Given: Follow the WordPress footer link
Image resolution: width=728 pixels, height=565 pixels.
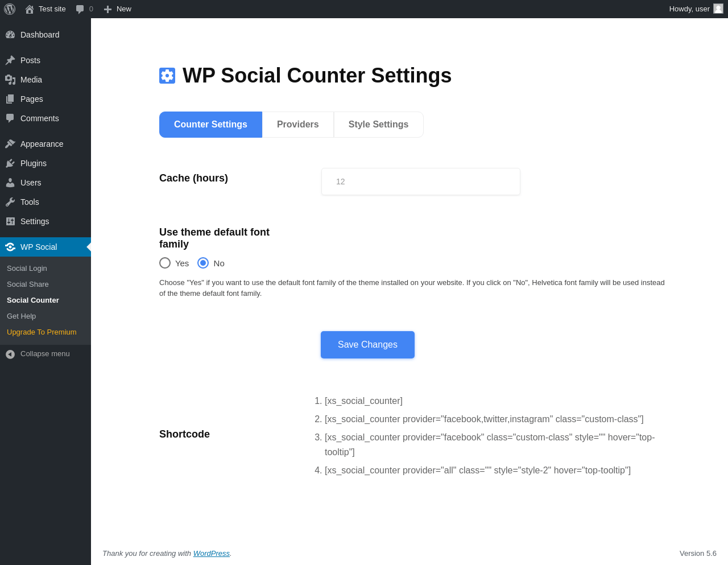Looking at the screenshot, I should pos(211,553).
